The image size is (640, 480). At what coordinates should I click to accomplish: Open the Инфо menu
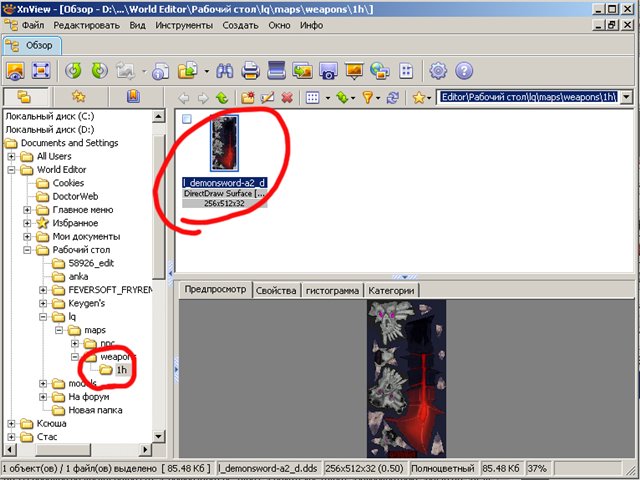(x=311, y=25)
